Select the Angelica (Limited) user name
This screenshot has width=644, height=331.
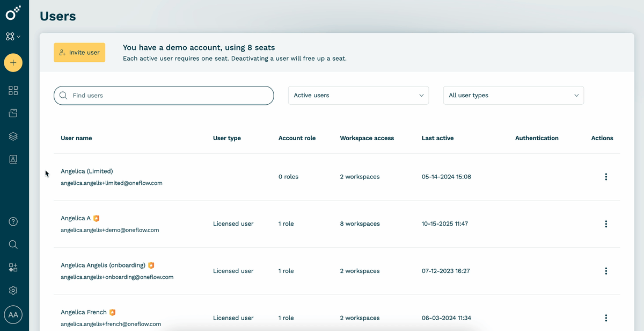87,171
